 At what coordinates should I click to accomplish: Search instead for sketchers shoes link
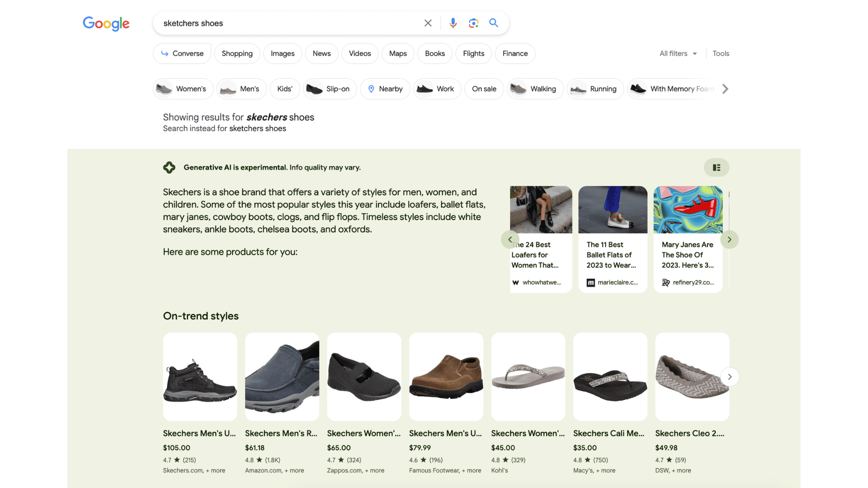click(x=257, y=129)
